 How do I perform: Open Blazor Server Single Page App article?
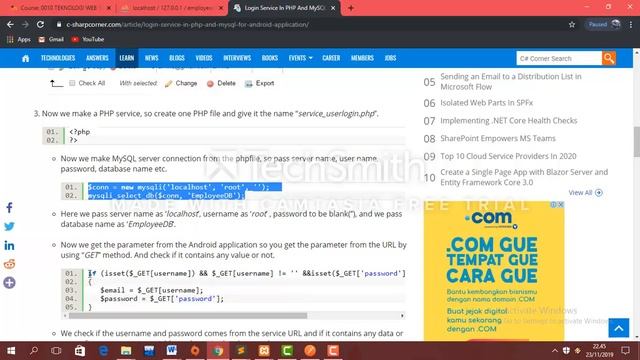click(x=524, y=177)
